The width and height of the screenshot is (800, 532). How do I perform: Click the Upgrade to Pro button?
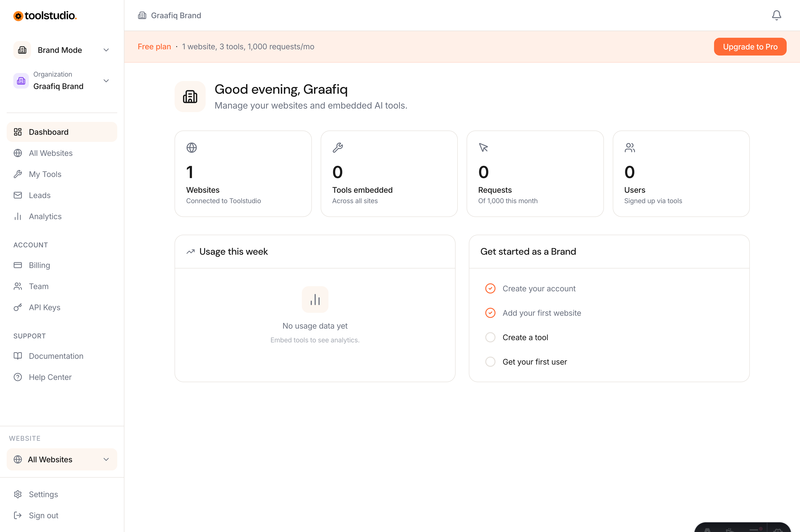tap(750, 46)
